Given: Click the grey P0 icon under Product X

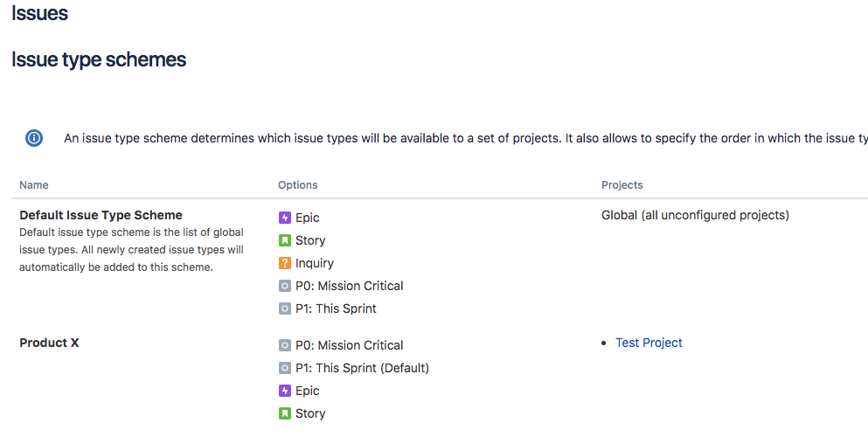Looking at the screenshot, I should [285, 345].
